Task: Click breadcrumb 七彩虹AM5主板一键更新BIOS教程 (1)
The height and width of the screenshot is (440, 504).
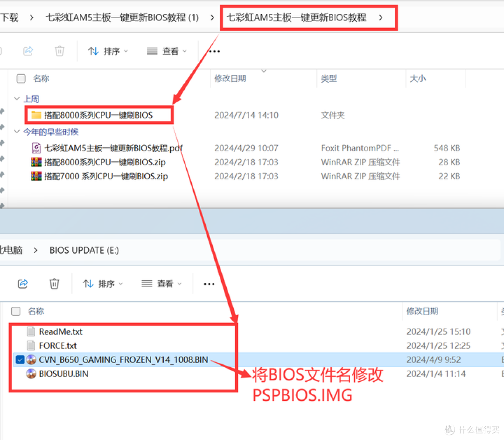Action: click(122, 17)
